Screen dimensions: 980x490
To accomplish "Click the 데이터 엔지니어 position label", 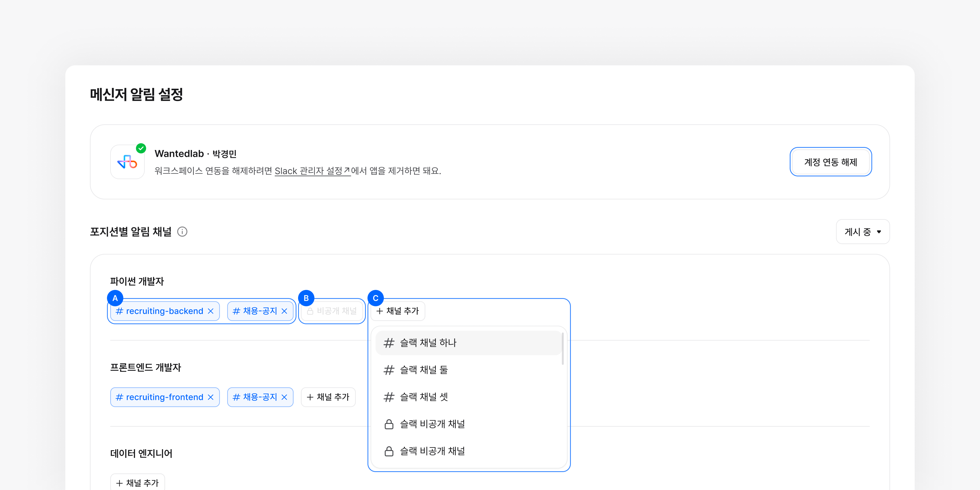I will (x=141, y=454).
